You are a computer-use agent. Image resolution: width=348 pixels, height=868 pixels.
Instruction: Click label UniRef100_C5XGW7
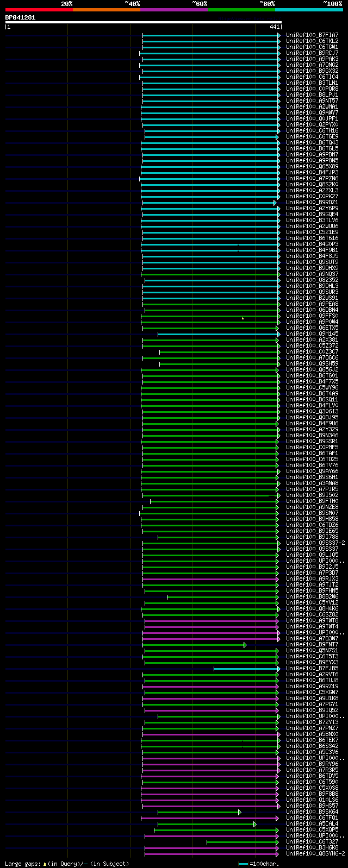tap(312, 692)
